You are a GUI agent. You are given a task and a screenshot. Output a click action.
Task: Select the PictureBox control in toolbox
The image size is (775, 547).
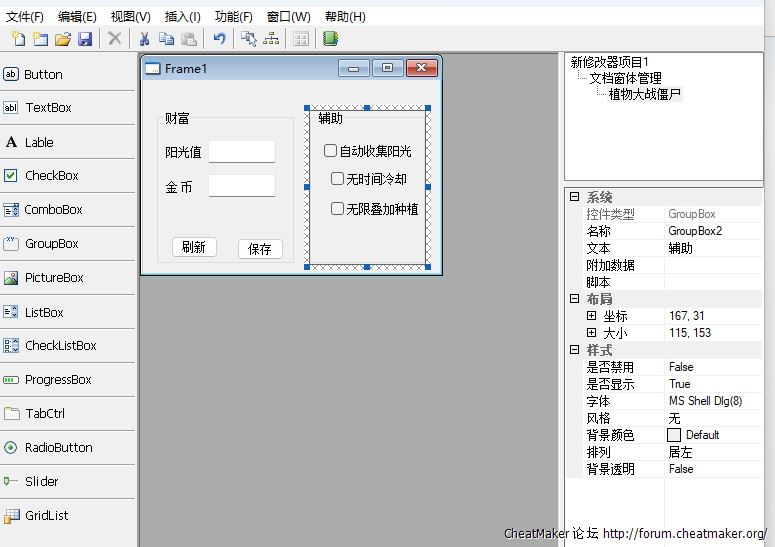pos(54,278)
